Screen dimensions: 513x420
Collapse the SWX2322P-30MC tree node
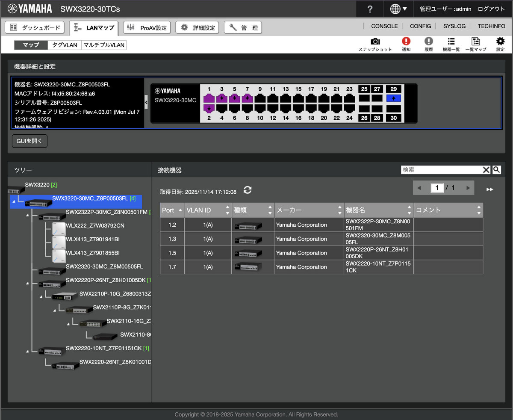tap(27, 215)
